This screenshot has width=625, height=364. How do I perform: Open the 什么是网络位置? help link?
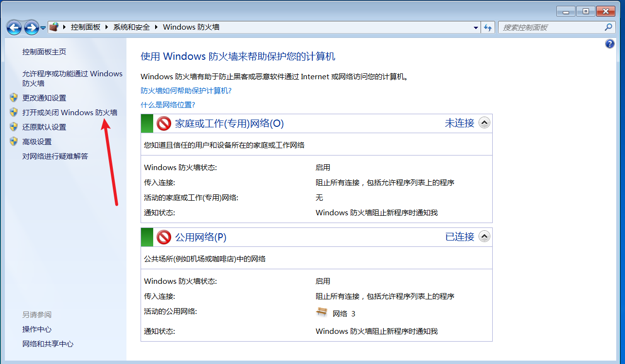tap(168, 104)
